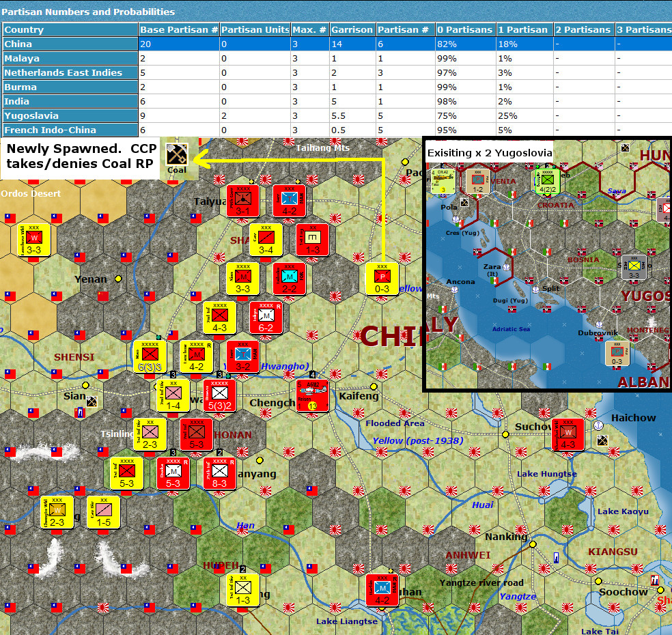The image size is (672, 635).
Task: Sort by Max. # column header
Action: [309, 29]
